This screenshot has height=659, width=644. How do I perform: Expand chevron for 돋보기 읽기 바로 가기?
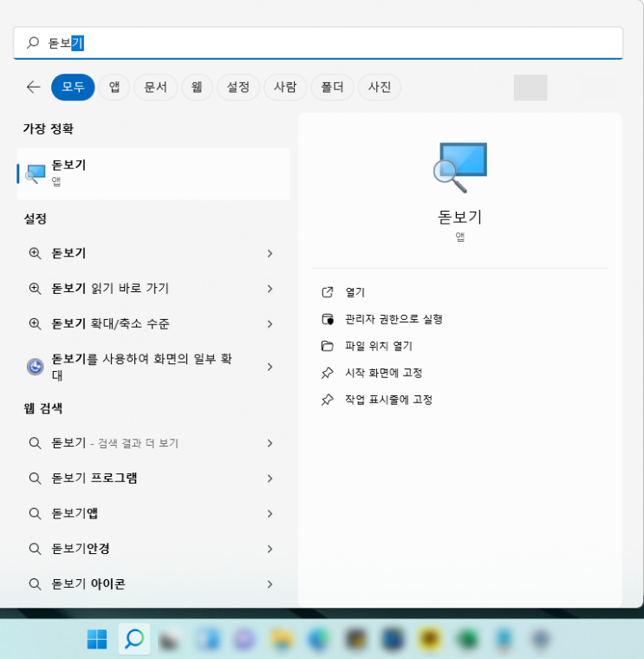point(270,289)
